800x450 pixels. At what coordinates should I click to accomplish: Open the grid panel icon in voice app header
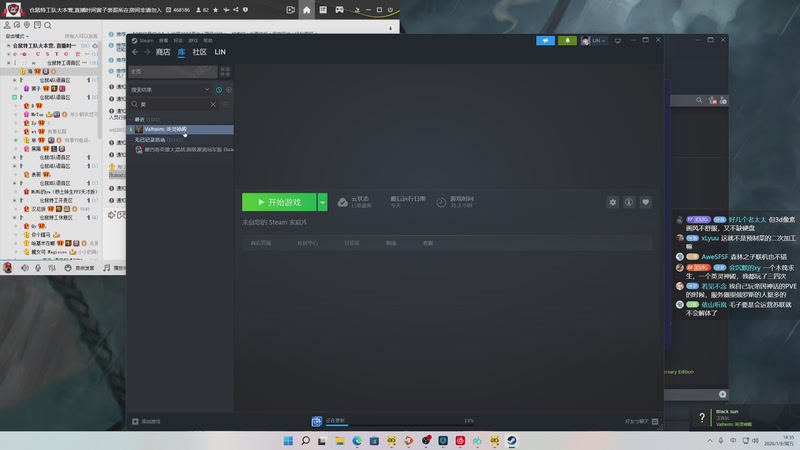[323, 10]
